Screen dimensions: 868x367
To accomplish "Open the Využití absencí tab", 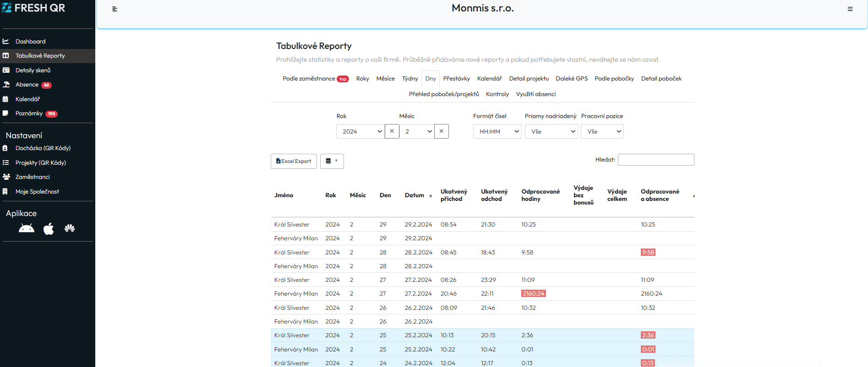I will click(535, 94).
